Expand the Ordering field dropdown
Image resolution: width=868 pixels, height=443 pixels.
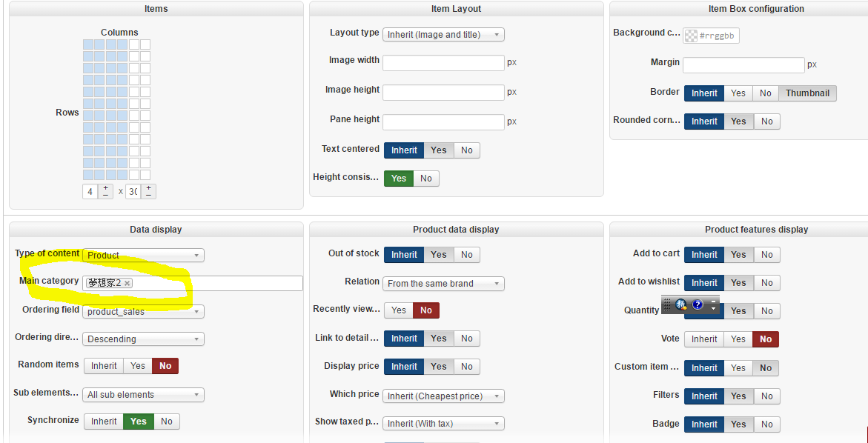143,312
